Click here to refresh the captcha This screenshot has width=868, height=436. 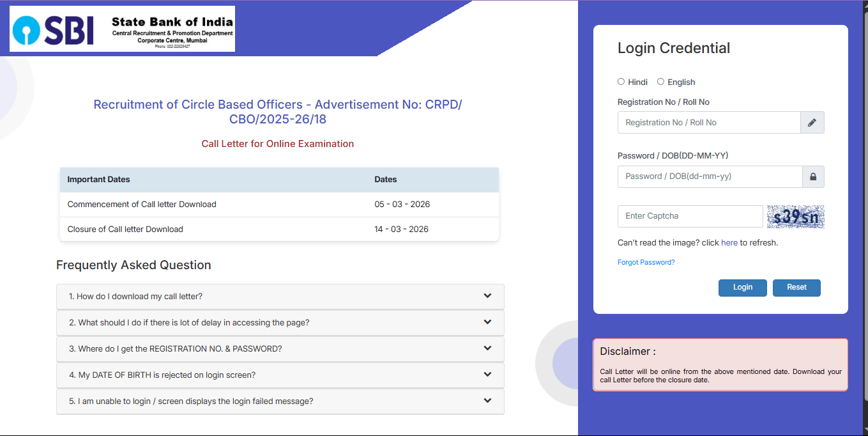(x=729, y=242)
